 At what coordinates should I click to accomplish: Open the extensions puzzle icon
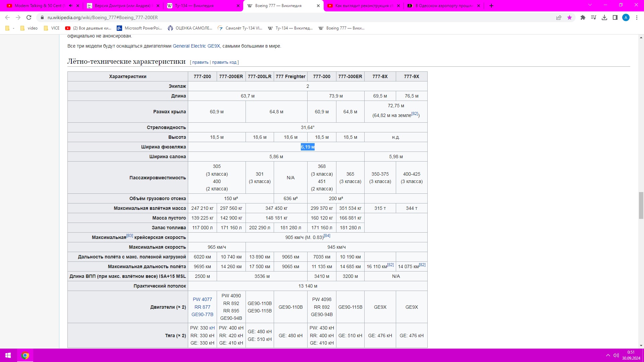tap(583, 17)
